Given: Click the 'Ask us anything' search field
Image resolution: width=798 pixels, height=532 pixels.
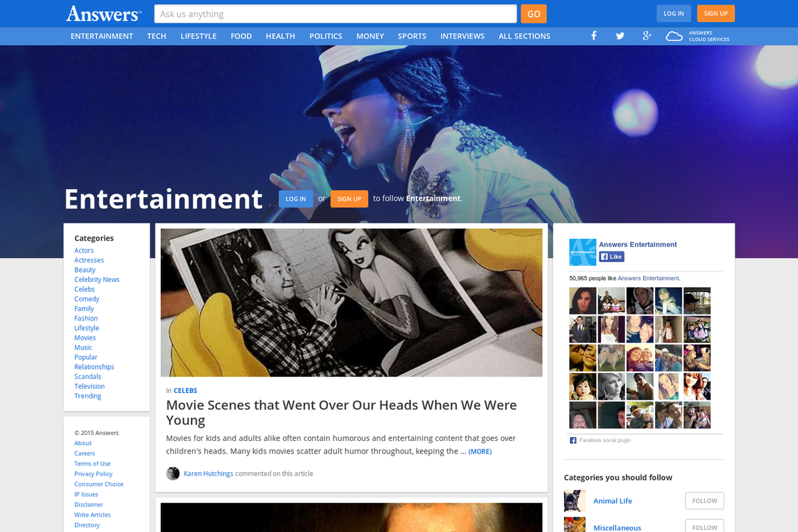Looking at the screenshot, I should click(335, 14).
